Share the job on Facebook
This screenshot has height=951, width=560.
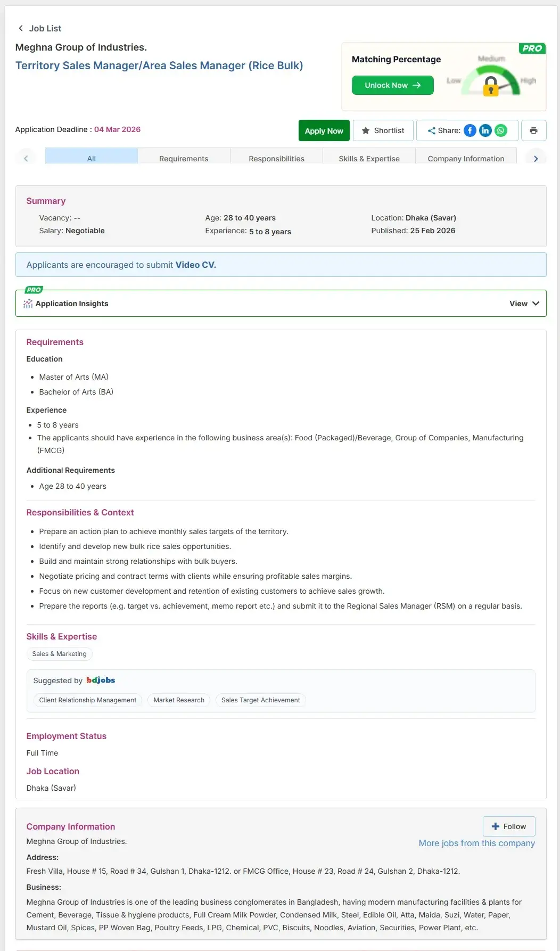point(469,130)
